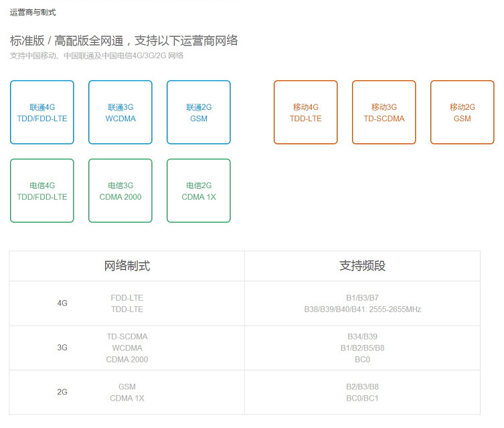This screenshot has height=428, width=504.
Task: Select the 电信3G CDMA 2000 box
Action: click(120, 191)
